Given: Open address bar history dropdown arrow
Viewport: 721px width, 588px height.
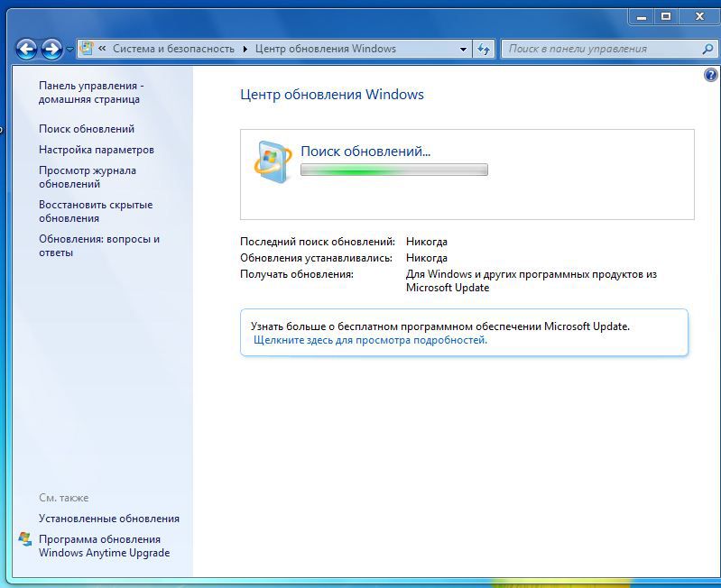Looking at the screenshot, I should (463, 49).
